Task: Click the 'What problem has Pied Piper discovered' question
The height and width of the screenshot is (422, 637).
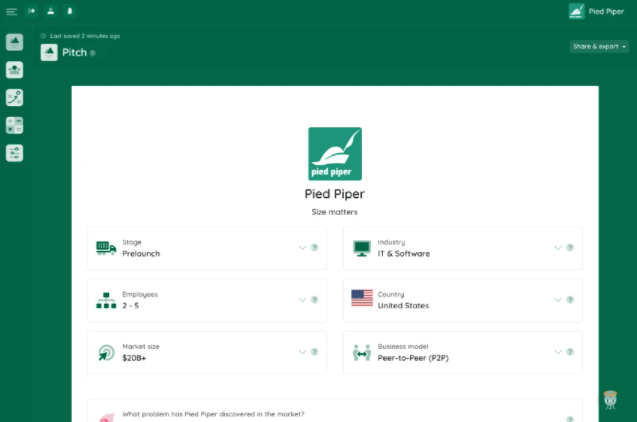Action: pos(213,414)
